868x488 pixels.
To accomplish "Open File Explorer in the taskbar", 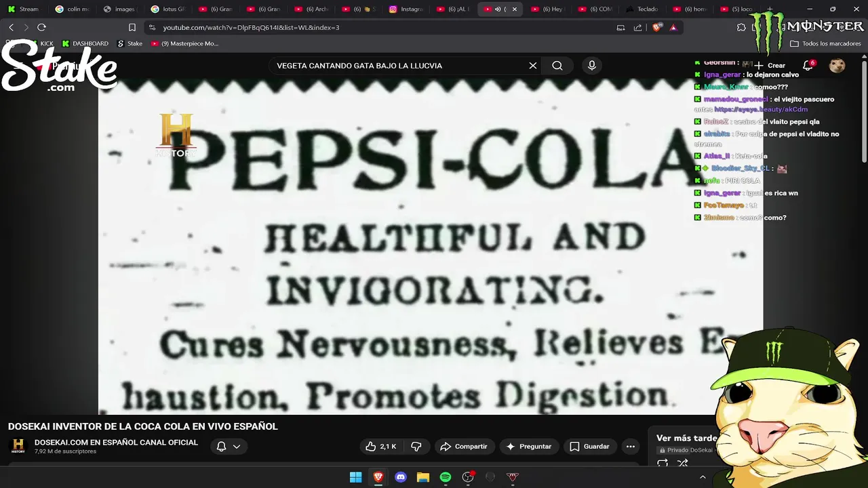I will [422, 477].
